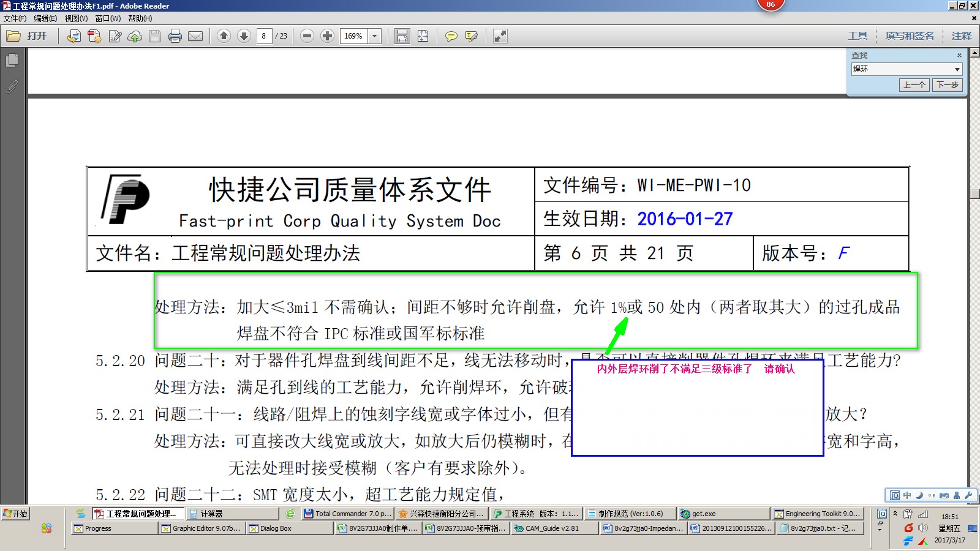
Task: Switch to the Dialog Box taskbar item
Action: click(x=289, y=528)
